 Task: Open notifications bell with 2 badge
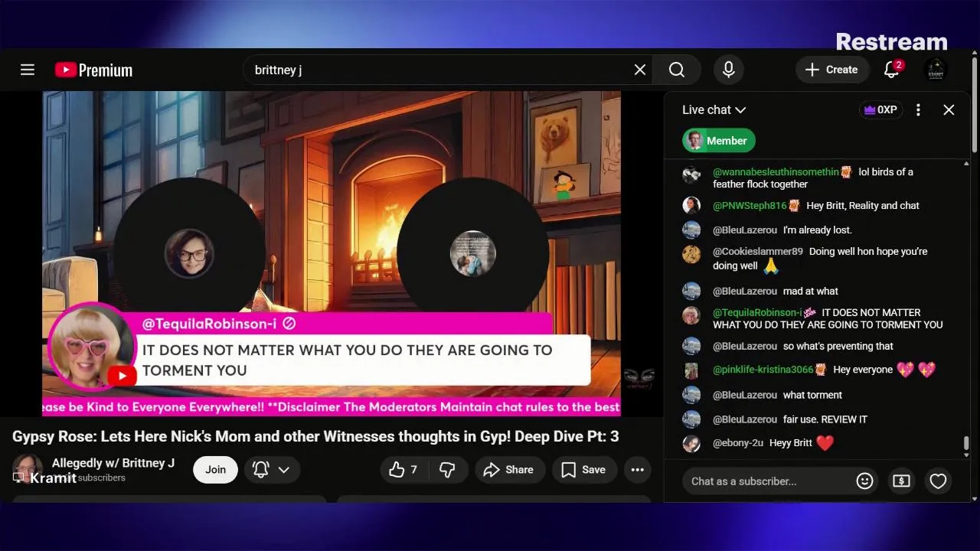tap(891, 70)
